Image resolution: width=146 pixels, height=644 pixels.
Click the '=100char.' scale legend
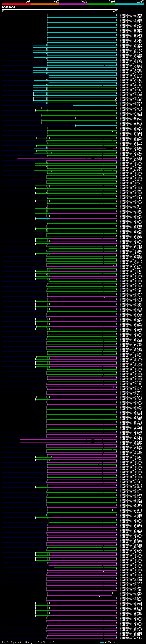click(109, 642)
